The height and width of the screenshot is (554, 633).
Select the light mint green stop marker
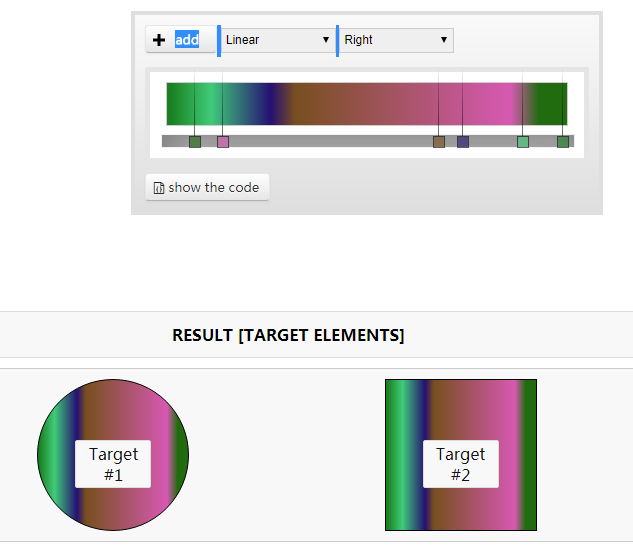[x=523, y=142]
